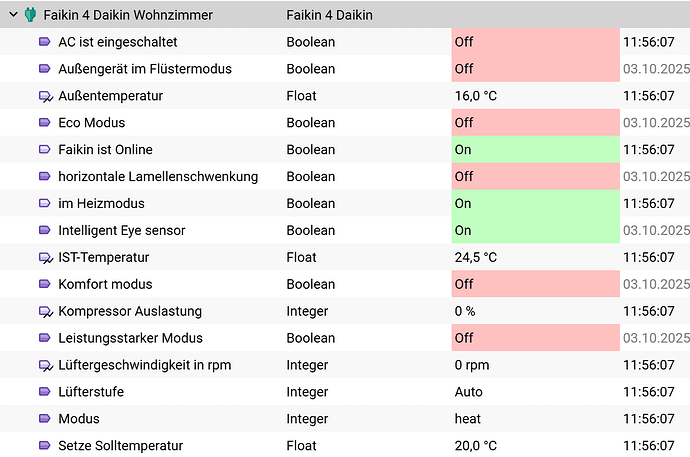Click the tag icon beside Kompressor Auslastung
This screenshot has height=457, width=690.
click(x=44, y=311)
